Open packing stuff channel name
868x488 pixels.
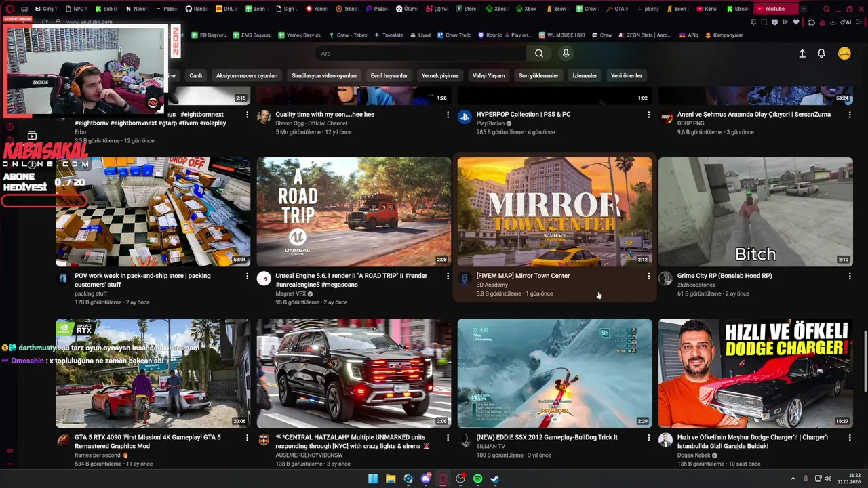pos(91,293)
